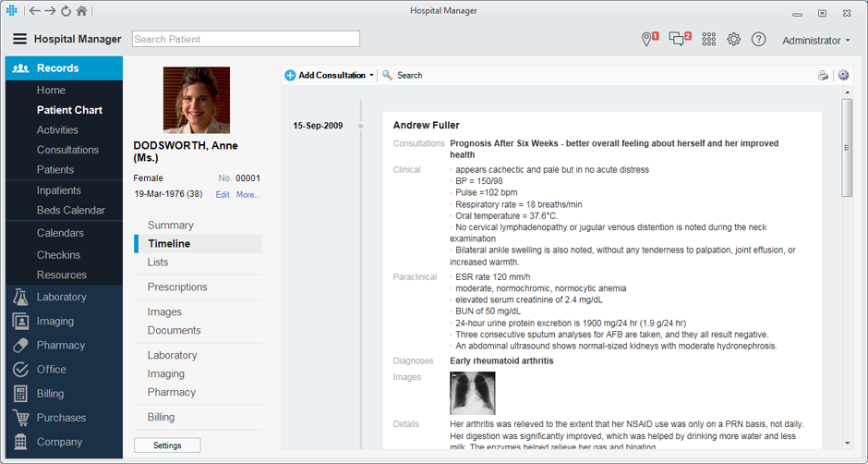Click the scrollbar up arrow
868x464 pixels.
[x=847, y=92]
